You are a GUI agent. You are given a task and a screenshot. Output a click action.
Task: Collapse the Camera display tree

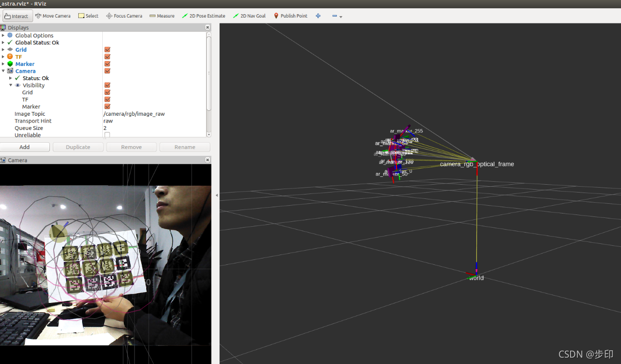tap(3, 71)
